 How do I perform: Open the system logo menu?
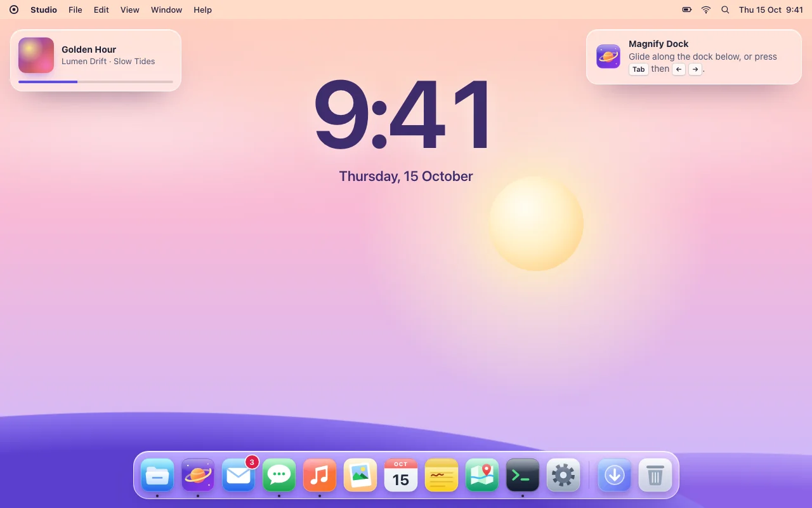click(x=14, y=10)
